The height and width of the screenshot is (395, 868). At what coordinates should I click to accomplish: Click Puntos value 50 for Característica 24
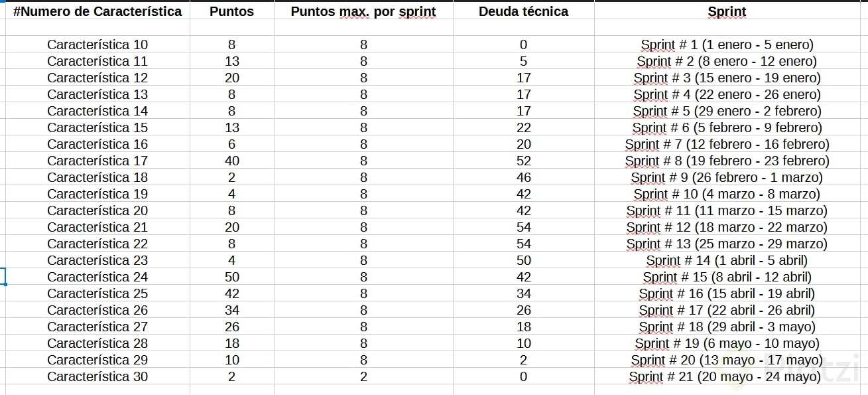231,277
